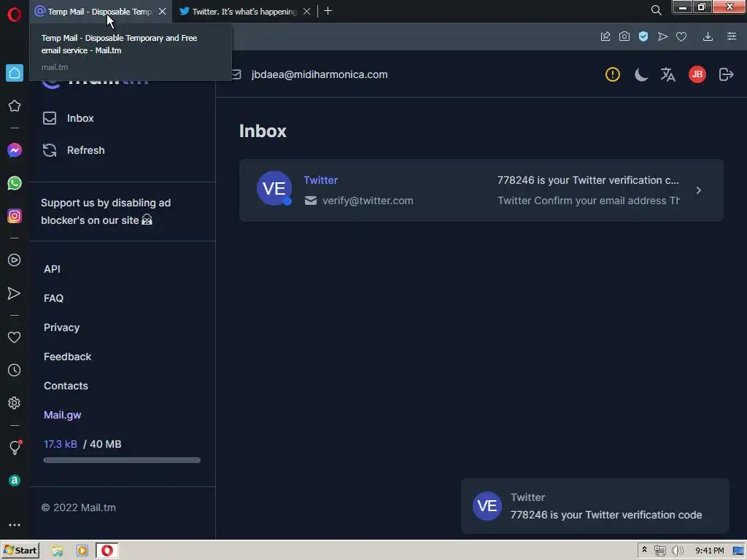Open the History clock in the sidebar
The height and width of the screenshot is (560, 747).
tap(15, 370)
